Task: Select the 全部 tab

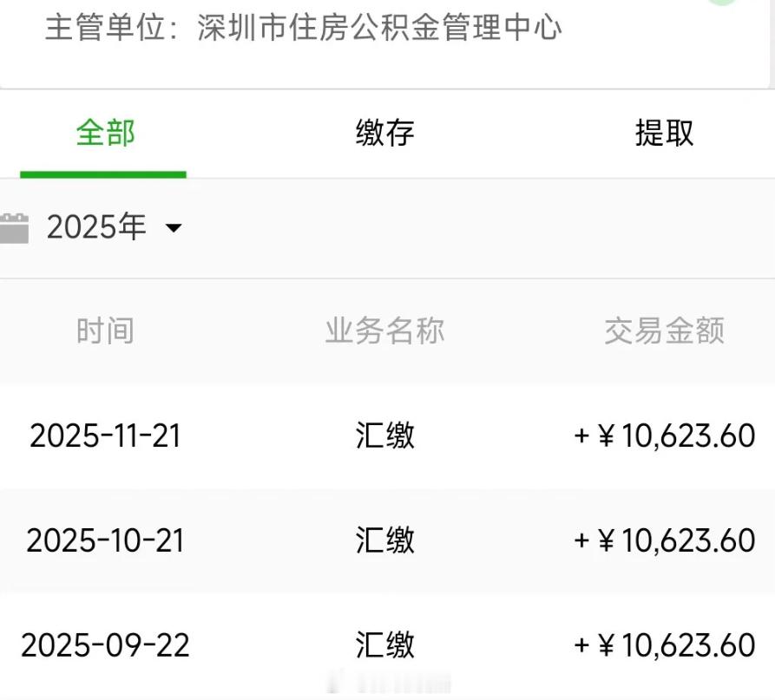Action: tap(106, 133)
